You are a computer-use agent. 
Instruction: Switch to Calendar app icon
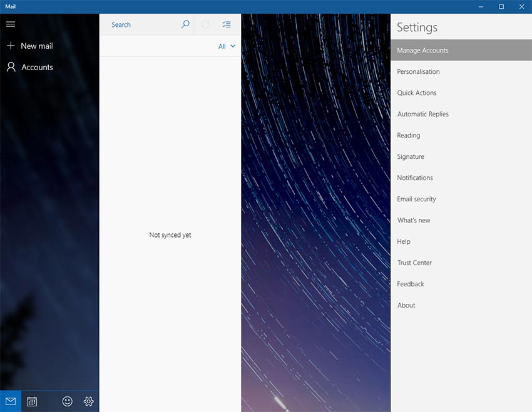(32, 401)
